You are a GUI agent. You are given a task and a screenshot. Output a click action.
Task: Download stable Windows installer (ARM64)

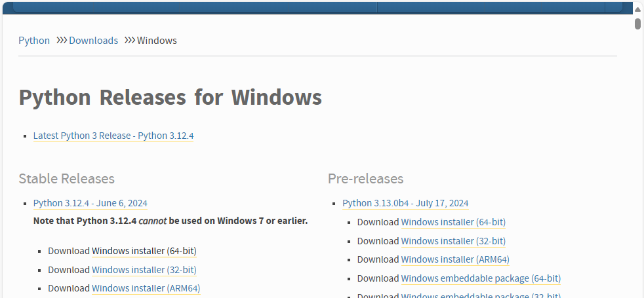[146, 288]
